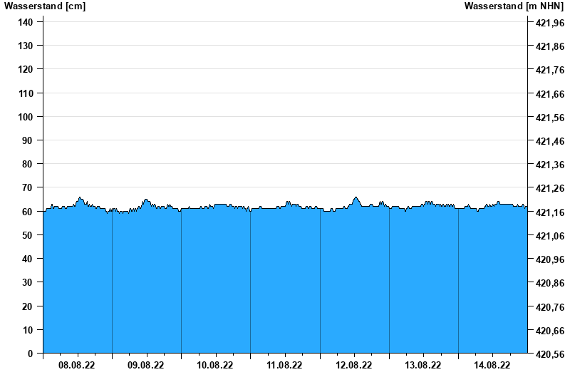Click the 13.08.22 date label

[x=423, y=365]
